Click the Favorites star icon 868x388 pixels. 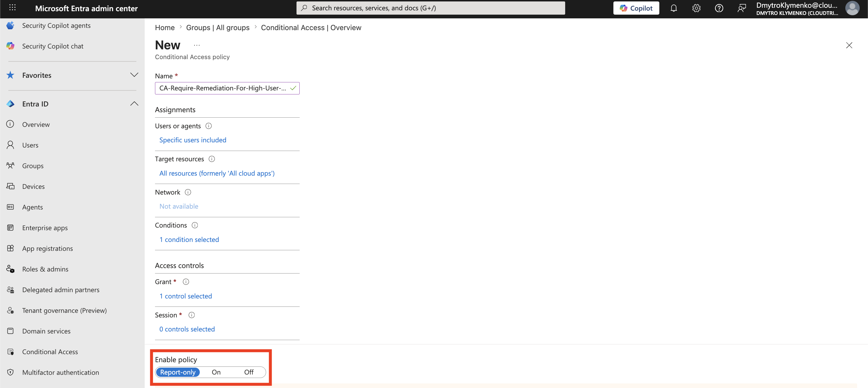tap(10, 75)
